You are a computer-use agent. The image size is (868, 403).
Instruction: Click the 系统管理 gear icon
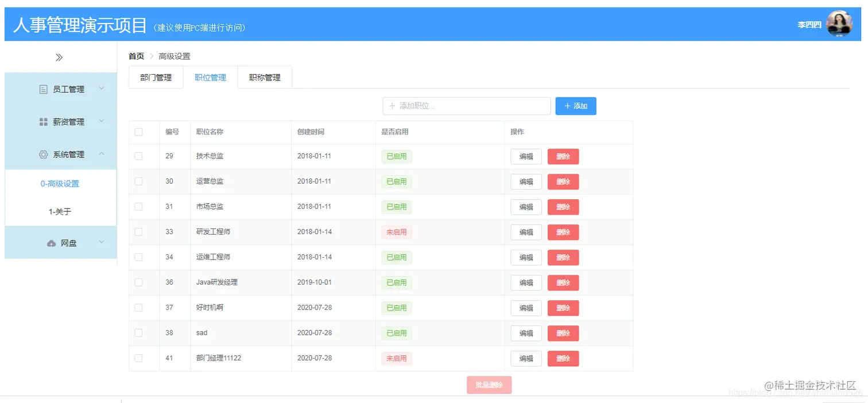click(43, 154)
